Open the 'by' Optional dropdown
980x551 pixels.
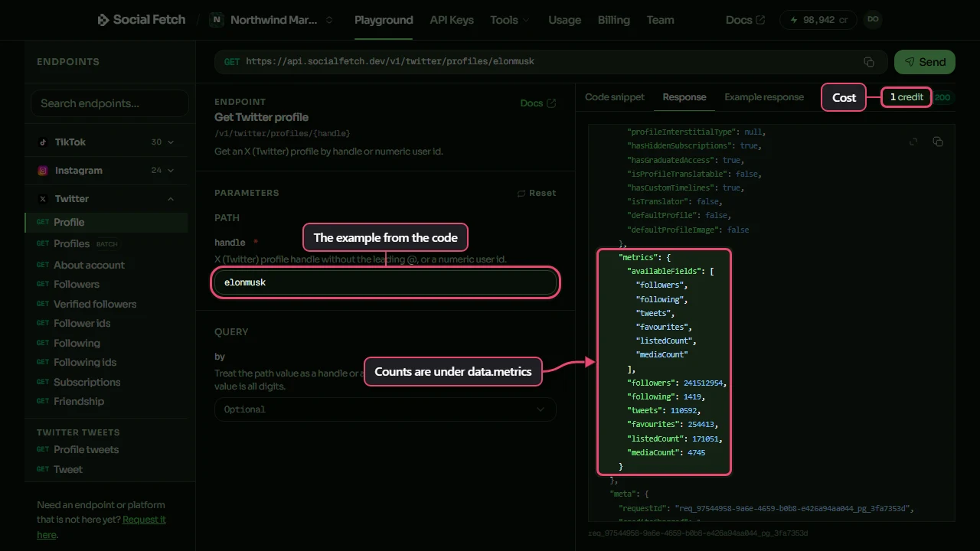click(x=385, y=409)
